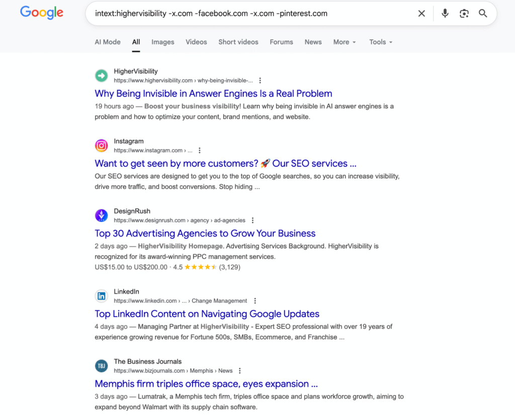
Task: Start voice search with microphone icon
Action: 445,14
